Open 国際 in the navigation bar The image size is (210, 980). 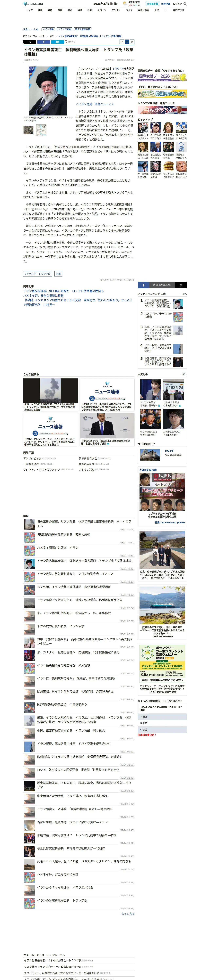tap(60, 10)
